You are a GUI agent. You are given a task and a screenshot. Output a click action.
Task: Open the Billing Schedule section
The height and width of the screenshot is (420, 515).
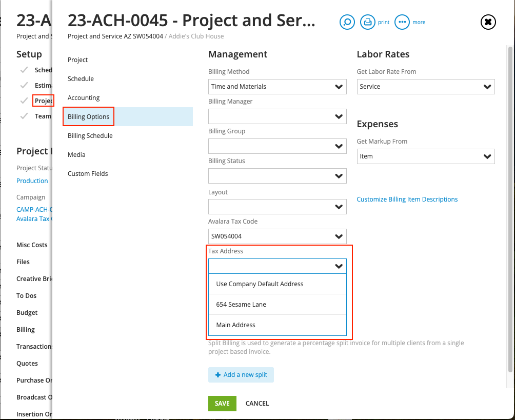[x=90, y=136]
